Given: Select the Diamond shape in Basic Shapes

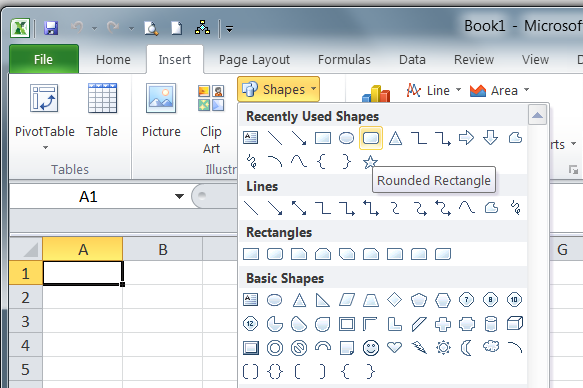Looking at the screenshot, I should (x=394, y=300).
